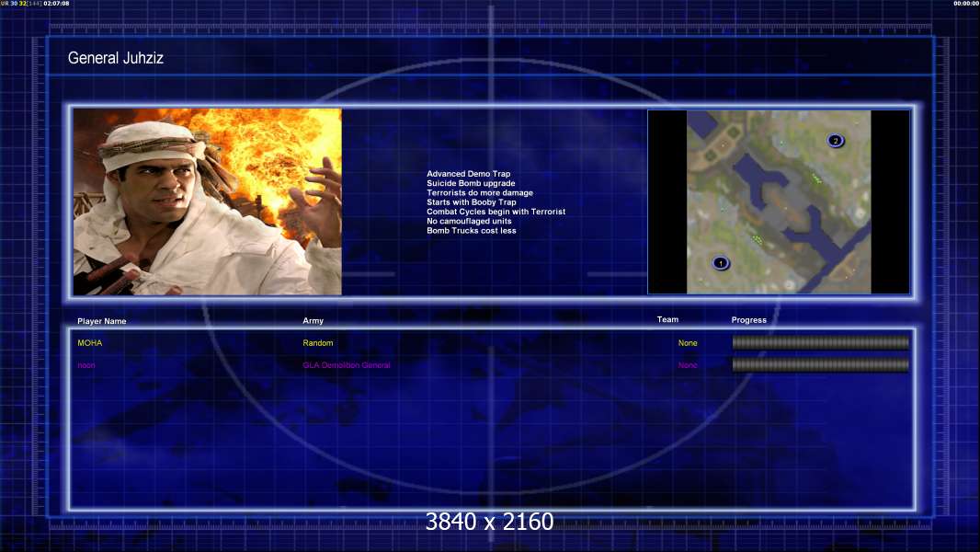Click the Advanced Demo Trap line
Image resolution: width=980 pixels, height=552 pixels.
468,174
